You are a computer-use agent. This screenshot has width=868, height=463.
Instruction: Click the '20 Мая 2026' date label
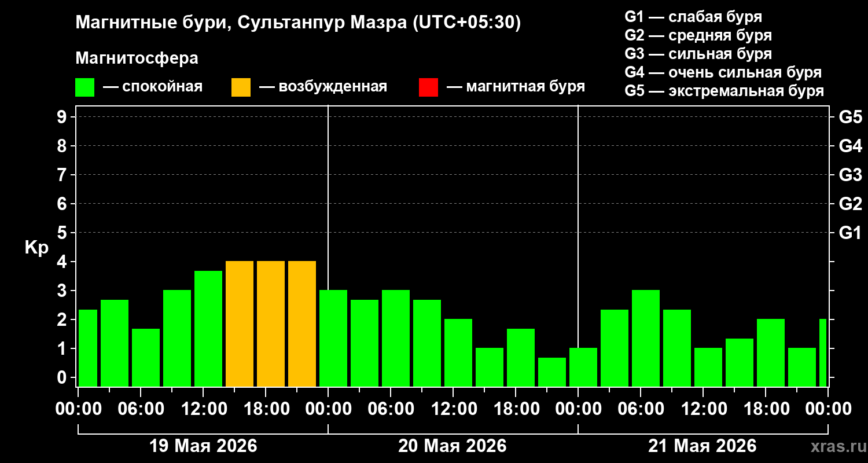click(453, 446)
